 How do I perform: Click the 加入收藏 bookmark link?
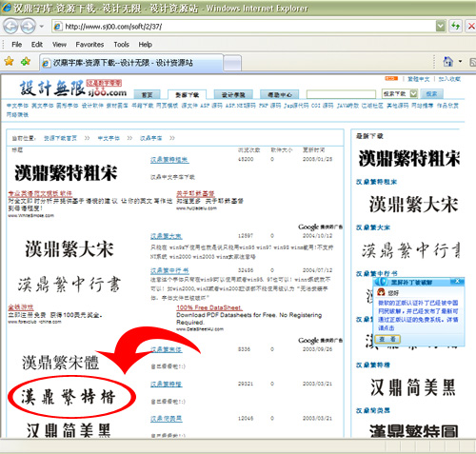coord(449,79)
